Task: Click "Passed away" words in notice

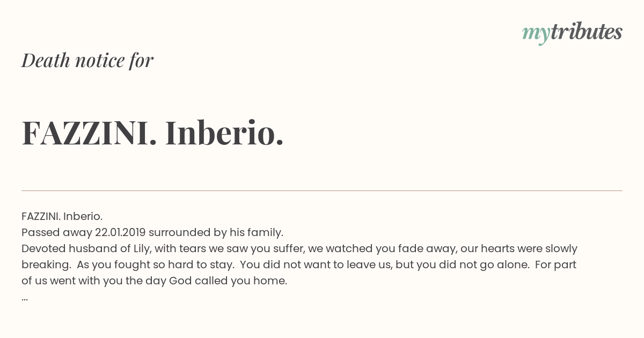Action: coord(56,232)
